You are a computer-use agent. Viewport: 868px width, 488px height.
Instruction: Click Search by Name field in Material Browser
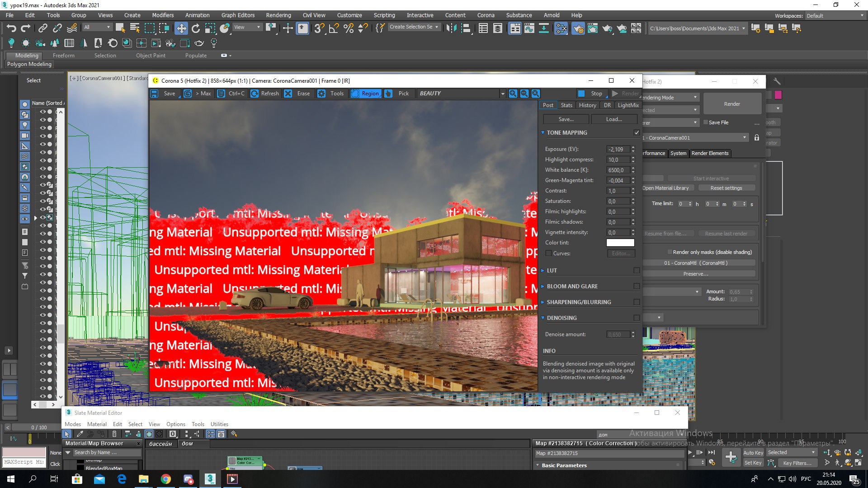tap(107, 453)
